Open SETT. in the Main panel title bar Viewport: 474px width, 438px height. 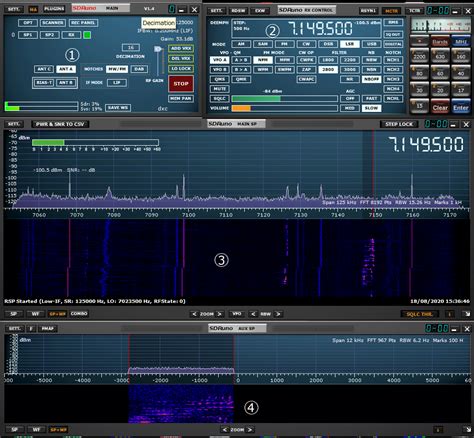click(x=14, y=9)
